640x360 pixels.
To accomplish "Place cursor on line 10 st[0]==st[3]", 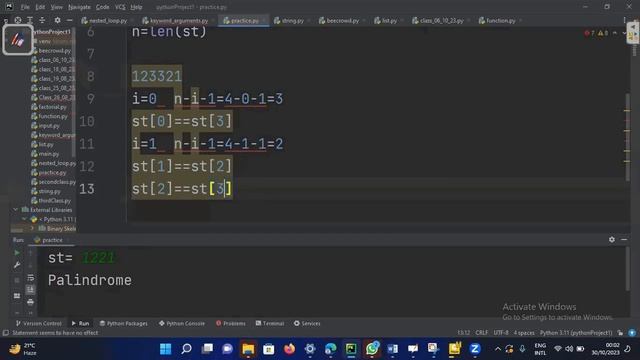I will click(x=182, y=121).
